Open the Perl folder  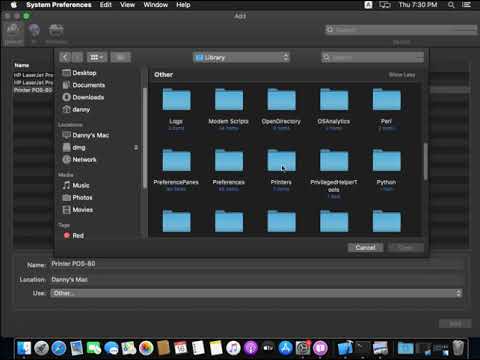(x=386, y=100)
